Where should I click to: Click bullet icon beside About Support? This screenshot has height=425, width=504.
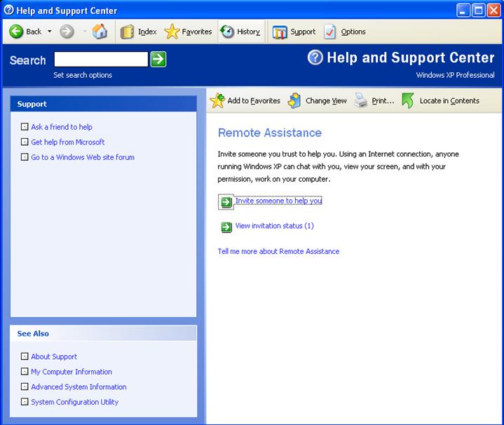tap(25, 356)
